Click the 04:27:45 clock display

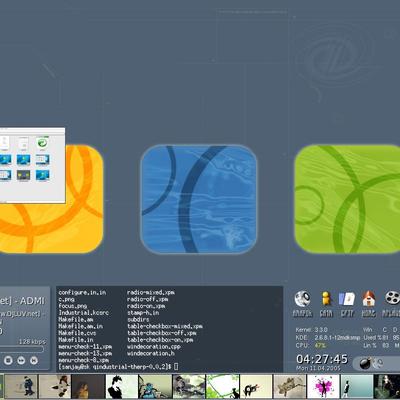(x=322, y=359)
